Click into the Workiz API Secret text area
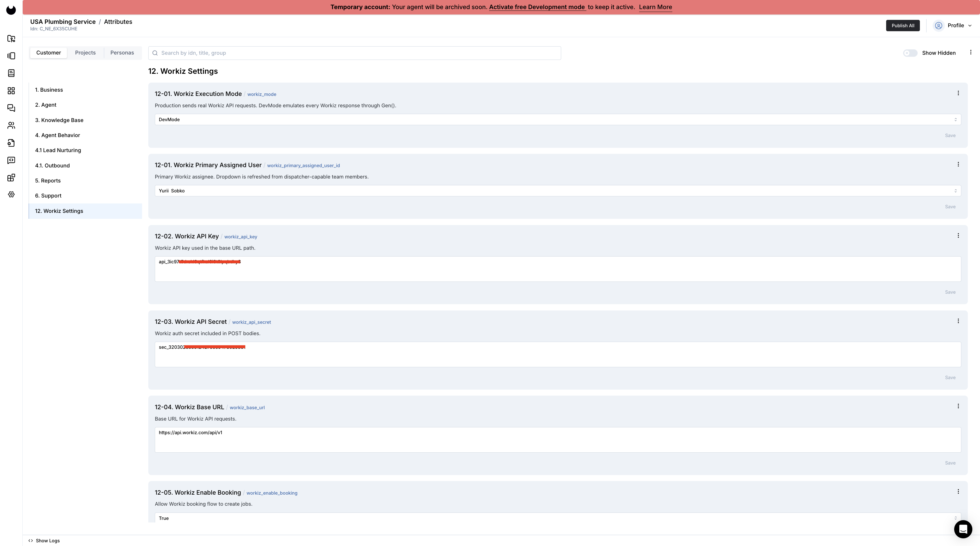The height and width of the screenshot is (546, 980). 558,354
